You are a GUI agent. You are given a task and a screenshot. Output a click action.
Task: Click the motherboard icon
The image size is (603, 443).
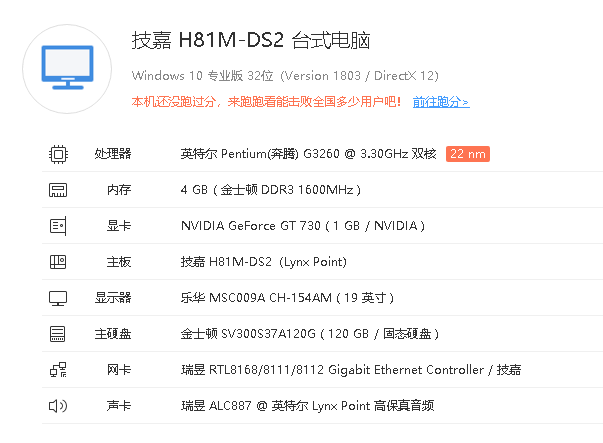point(58,262)
